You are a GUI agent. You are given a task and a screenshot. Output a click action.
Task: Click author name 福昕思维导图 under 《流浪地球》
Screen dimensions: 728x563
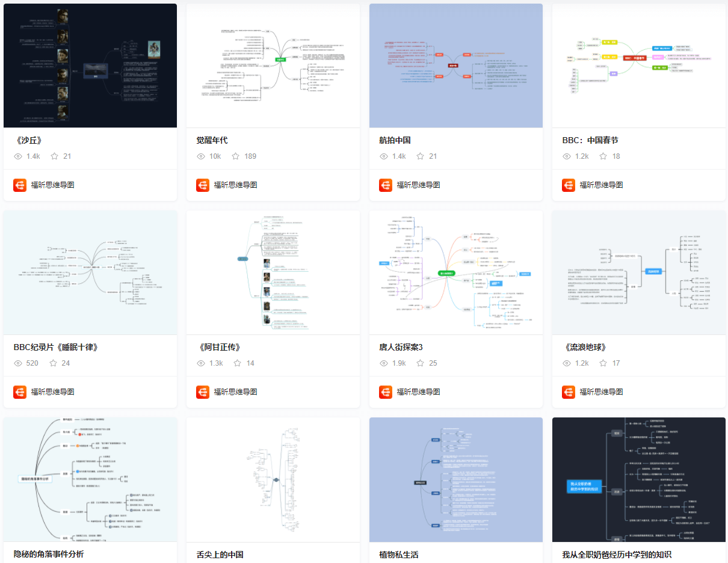coord(602,392)
